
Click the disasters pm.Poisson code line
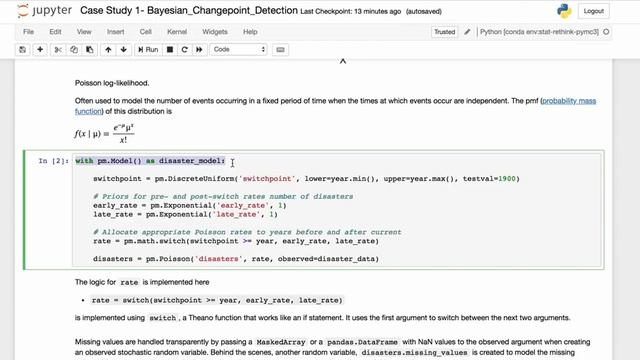point(236,259)
